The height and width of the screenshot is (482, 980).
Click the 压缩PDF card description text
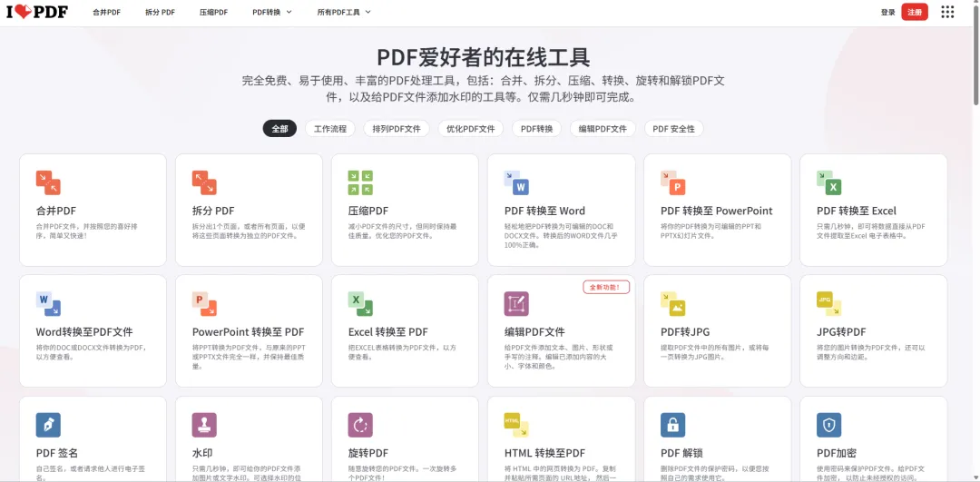[403, 231]
